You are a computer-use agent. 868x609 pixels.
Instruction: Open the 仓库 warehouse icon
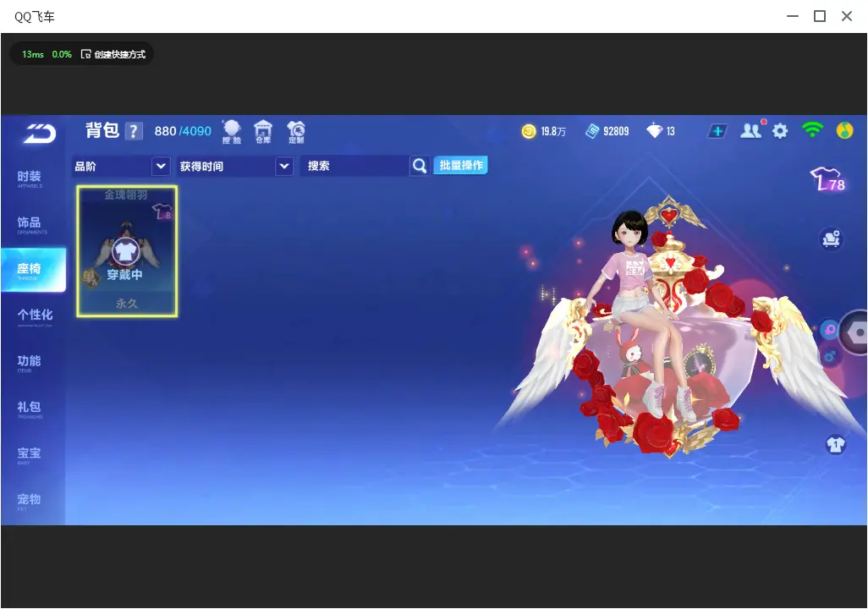click(263, 132)
